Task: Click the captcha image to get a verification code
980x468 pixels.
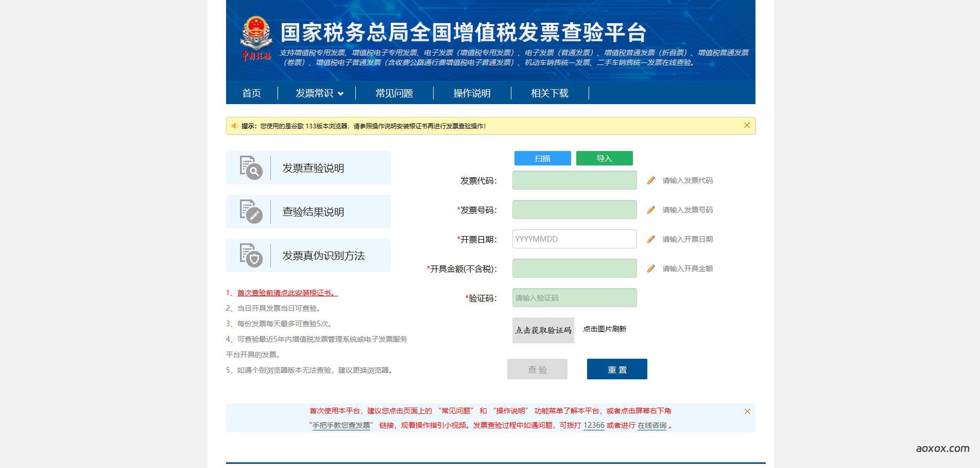Action: tap(542, 329)
